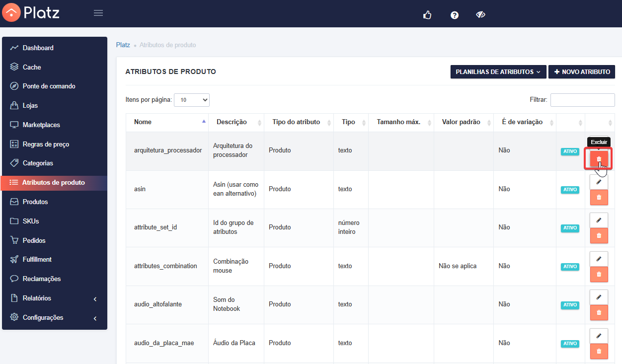Sort by the Tipo column
The width and height of the screenshot is (622, 364).
pos(351,122)
